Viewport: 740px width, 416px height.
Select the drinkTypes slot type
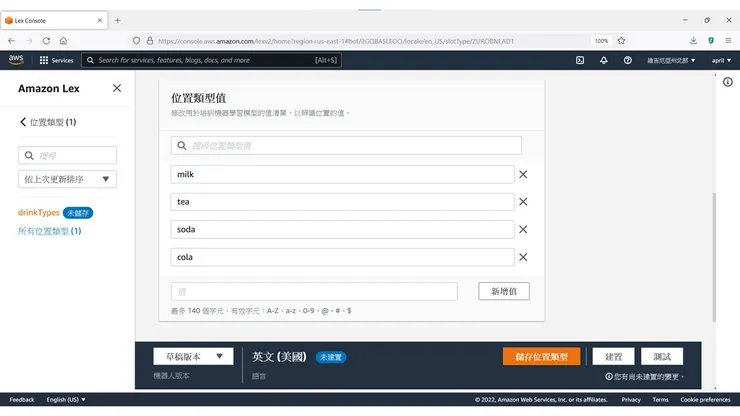[39, 212]
